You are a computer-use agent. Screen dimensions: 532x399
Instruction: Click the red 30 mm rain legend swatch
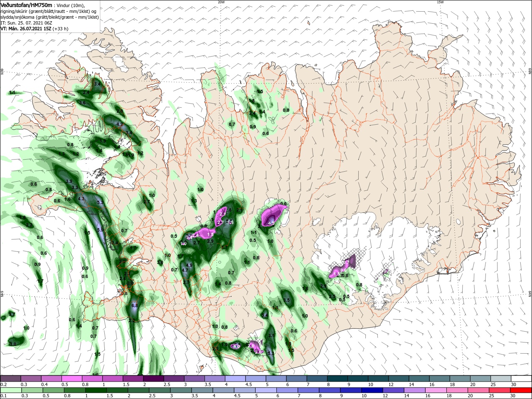pyautogui.click(x=522, y=390)
